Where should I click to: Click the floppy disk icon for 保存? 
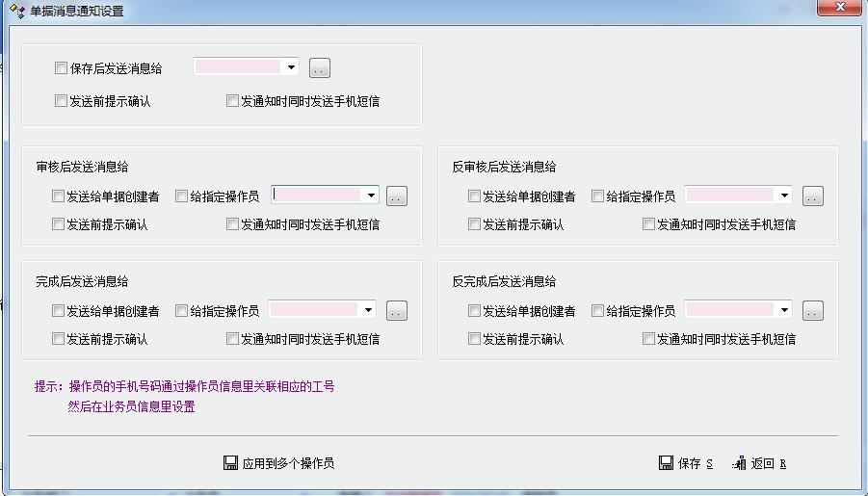(666, 463)
